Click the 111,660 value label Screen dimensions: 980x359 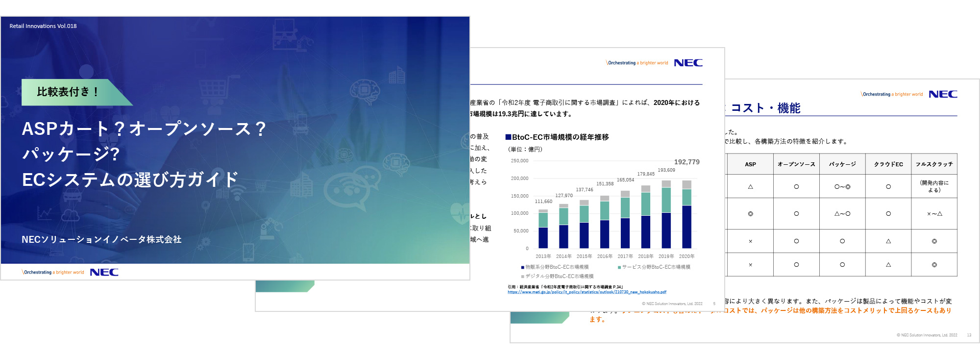[543, 202]
